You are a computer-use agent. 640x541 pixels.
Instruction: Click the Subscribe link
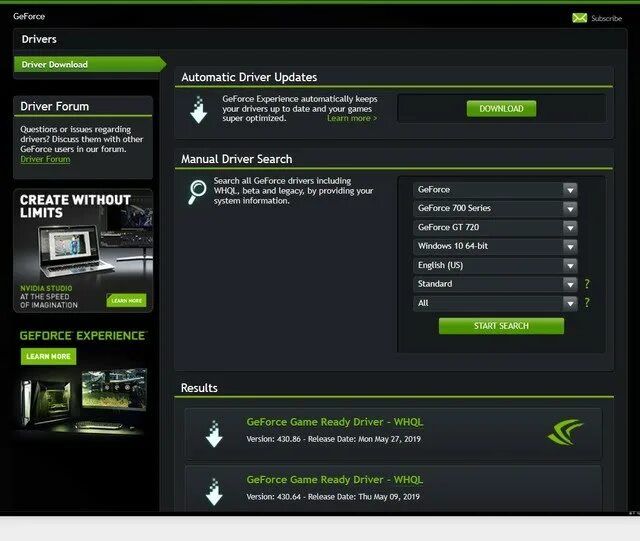(607, 18)
